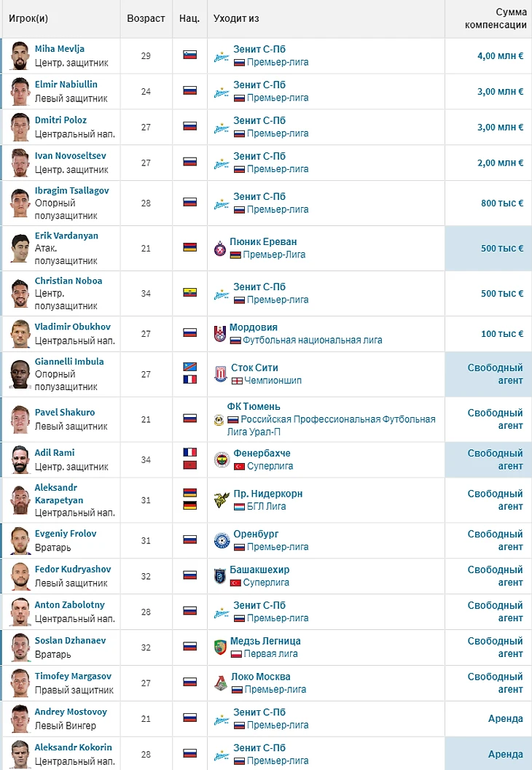Open Erik Vardanyan's player profile link
The width and height of the screenshot is (532, 770).
pyautogui.click(x=66, y=236)
